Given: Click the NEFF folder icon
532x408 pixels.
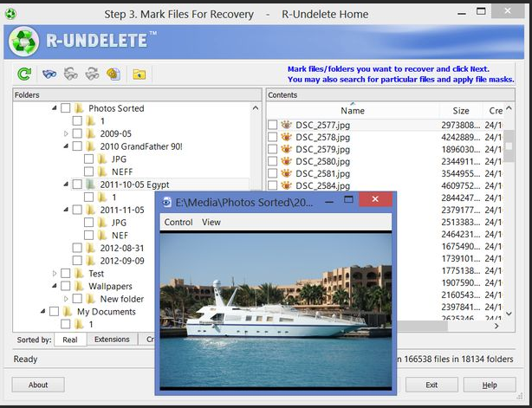Looking at the screenshot, I should 101,172.
